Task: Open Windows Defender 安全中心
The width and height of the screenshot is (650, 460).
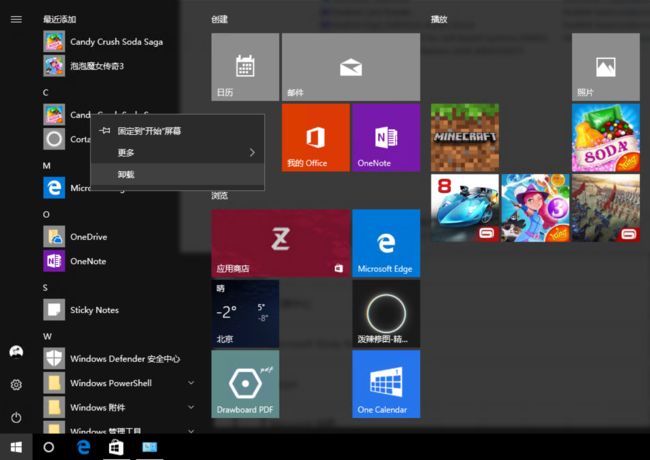Action: tap(112, 358)
